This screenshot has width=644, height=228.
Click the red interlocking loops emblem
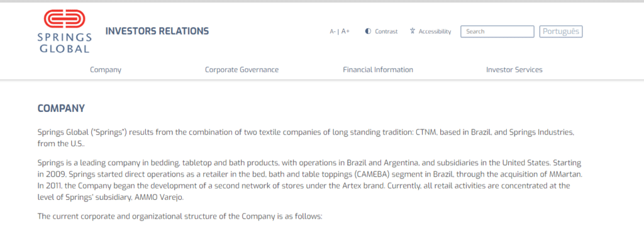click(65, 19)
